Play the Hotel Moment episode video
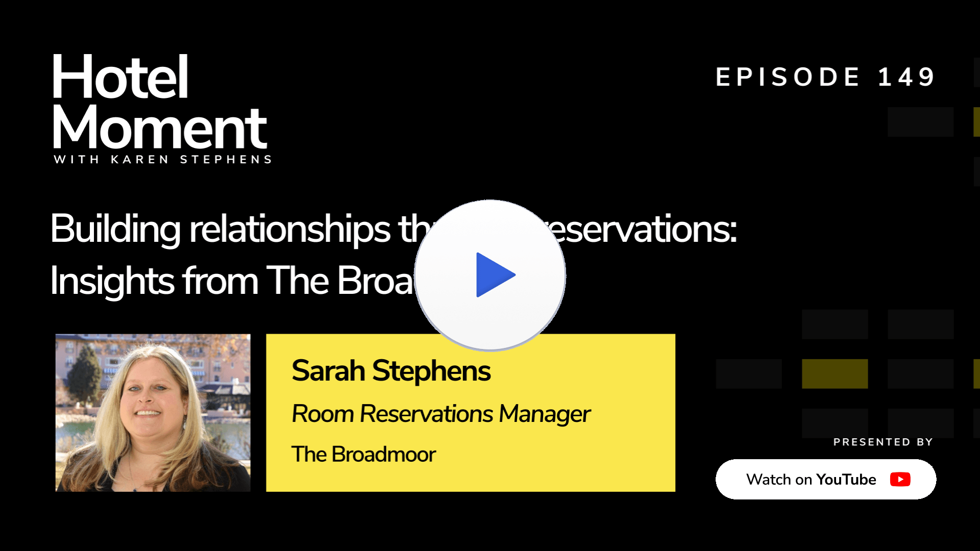Viewport: 980px width, 551px height. 490,275
